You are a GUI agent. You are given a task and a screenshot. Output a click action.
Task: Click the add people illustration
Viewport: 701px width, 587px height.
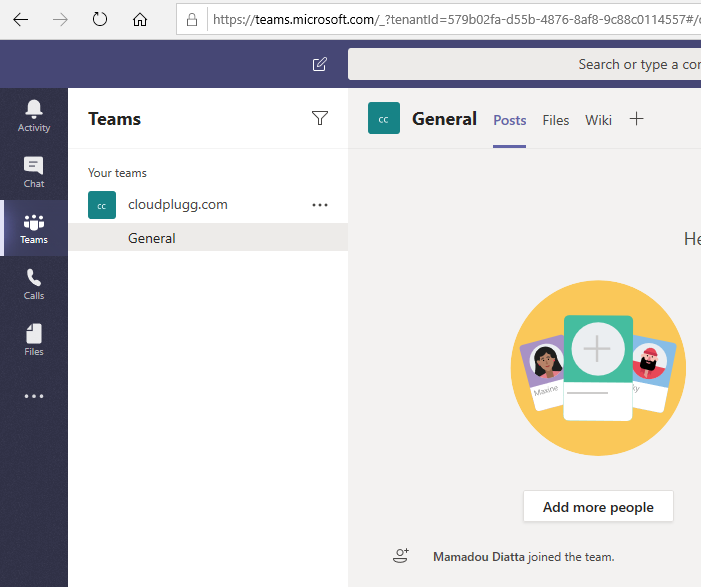(598, 368)
